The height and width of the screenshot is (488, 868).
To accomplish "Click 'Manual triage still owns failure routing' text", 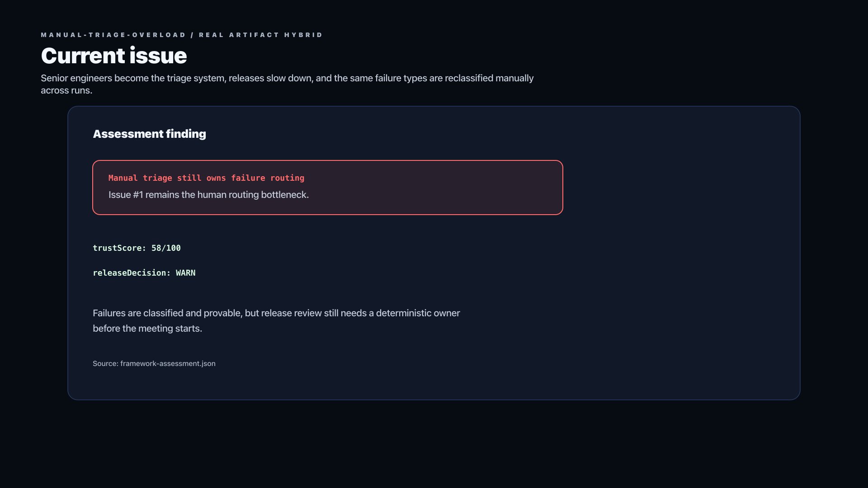I will click(x=206, y=178).
